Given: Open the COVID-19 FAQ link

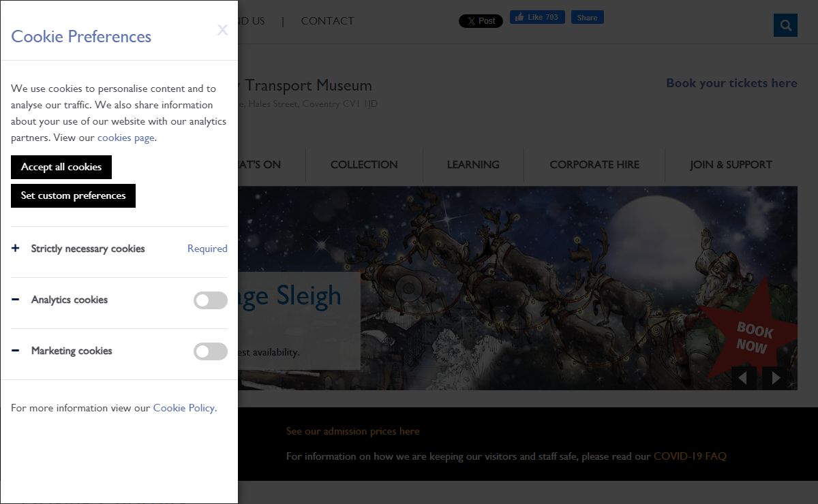Looking at the screenshot, I should click(x=690, y=456).
